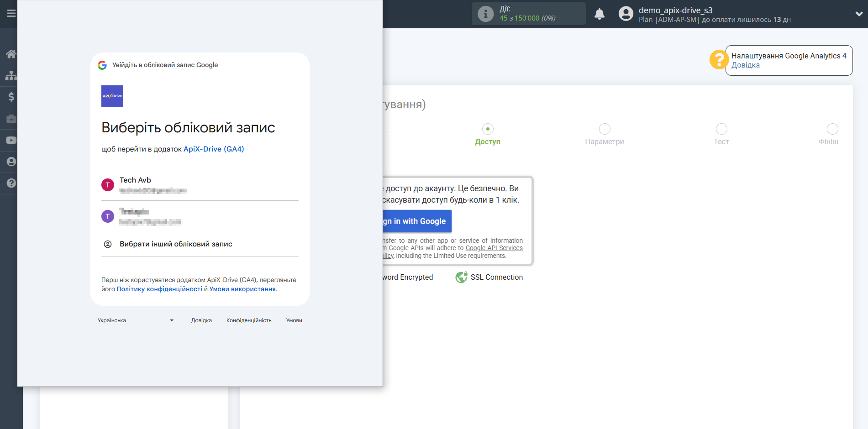Open Google API Services policy link
The image size is (868, 429).
pos(494,248)
